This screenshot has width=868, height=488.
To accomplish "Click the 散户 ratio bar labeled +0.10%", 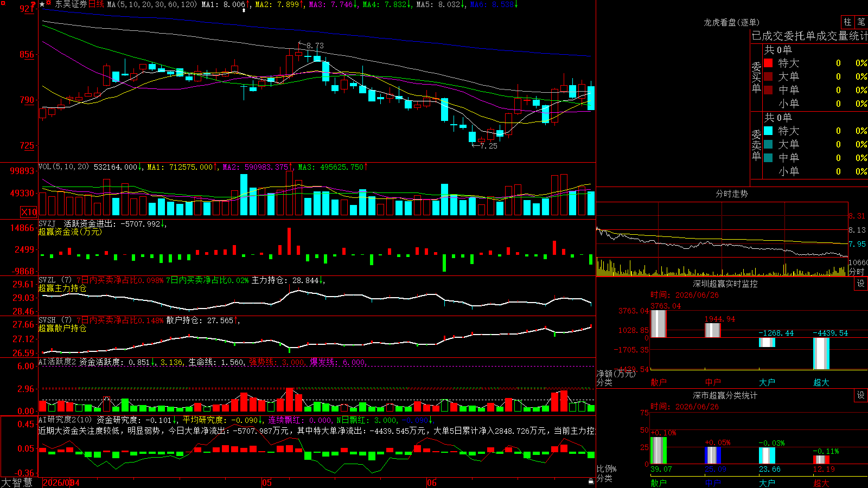I will tap(659, 450).
